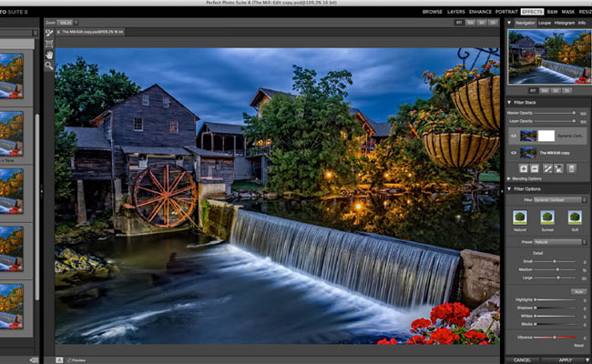Adjust the Small detail slider
Screen dimensions: 592x364
pyautogui.click(x=555, y=261)
